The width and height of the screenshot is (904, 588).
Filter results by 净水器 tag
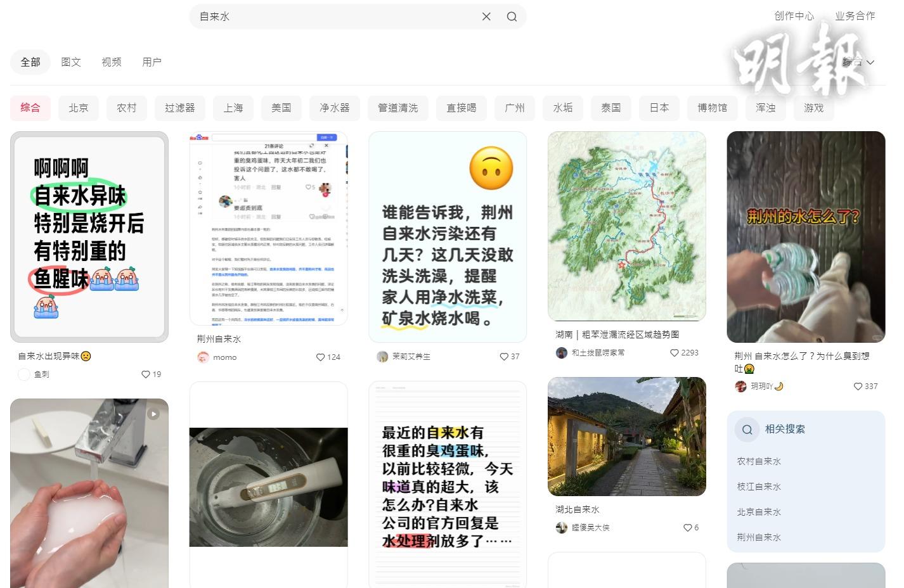[335, 108]
